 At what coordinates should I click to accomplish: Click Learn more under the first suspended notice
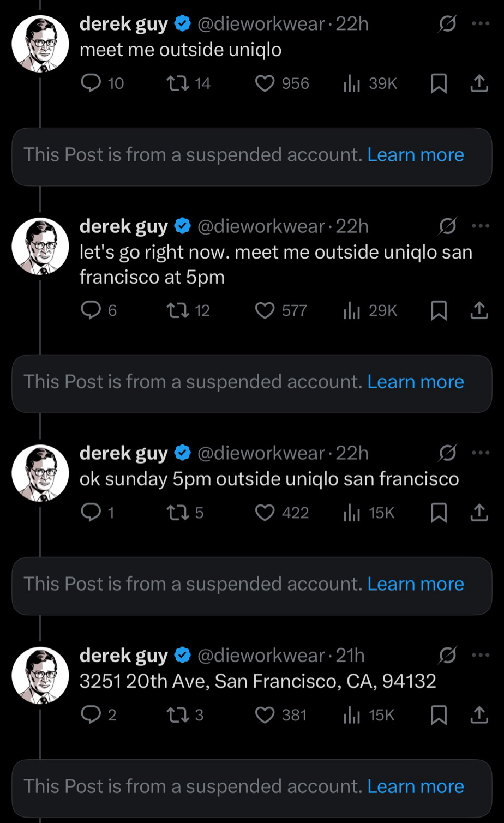tap(416, 155)
